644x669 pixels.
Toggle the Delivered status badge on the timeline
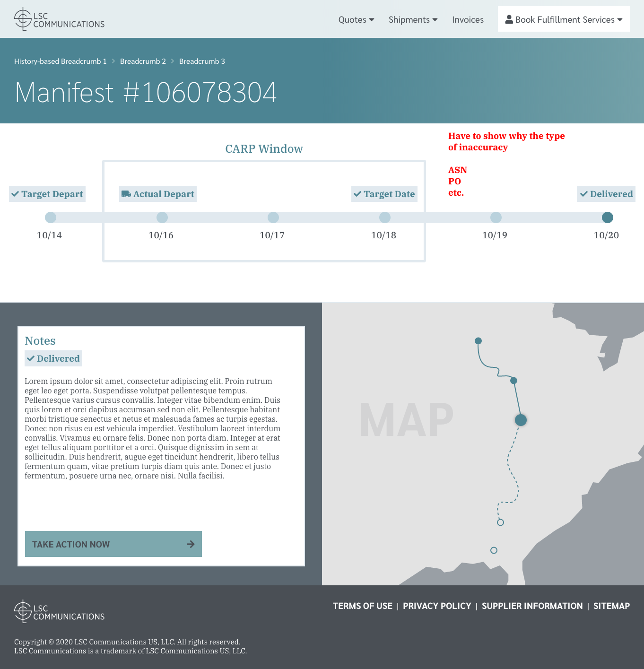(x=606, y=194)
